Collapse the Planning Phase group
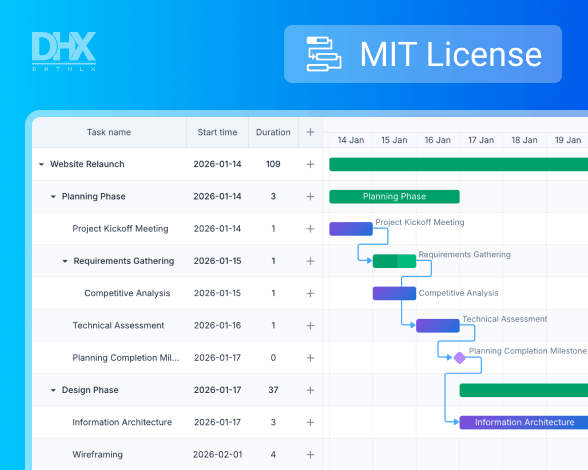 pos(53,197)
